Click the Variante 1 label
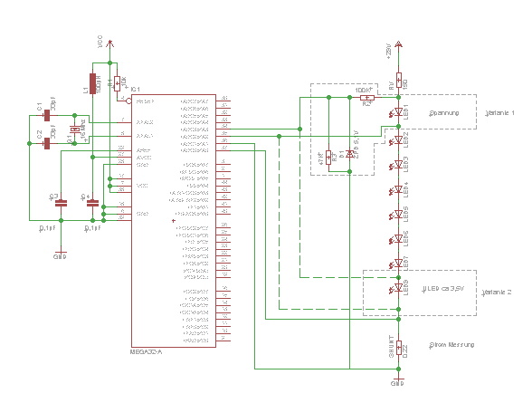 499,113
